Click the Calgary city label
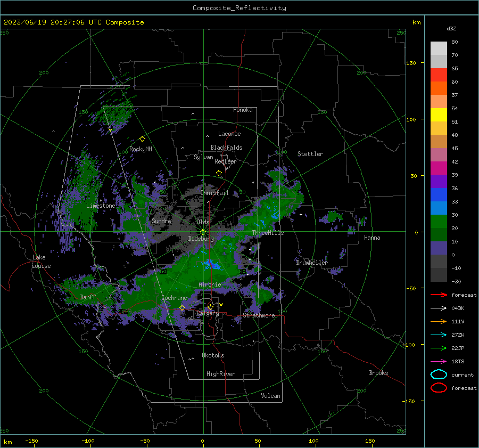Viewport: 479px width, 448px height. (x=208, y=313)
